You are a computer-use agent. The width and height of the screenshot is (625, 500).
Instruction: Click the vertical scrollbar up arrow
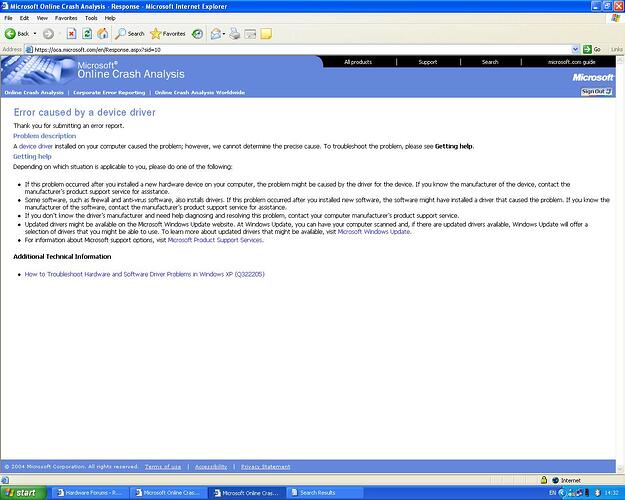coord(620,60)
